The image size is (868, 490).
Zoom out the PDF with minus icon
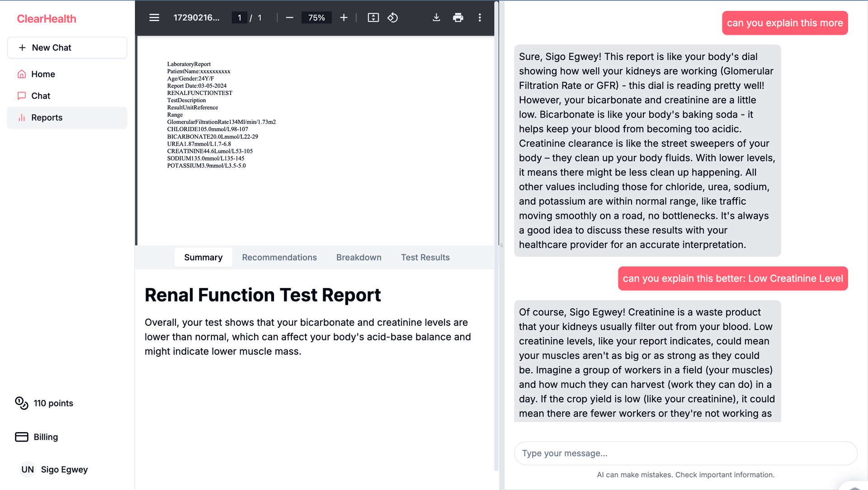290,18
